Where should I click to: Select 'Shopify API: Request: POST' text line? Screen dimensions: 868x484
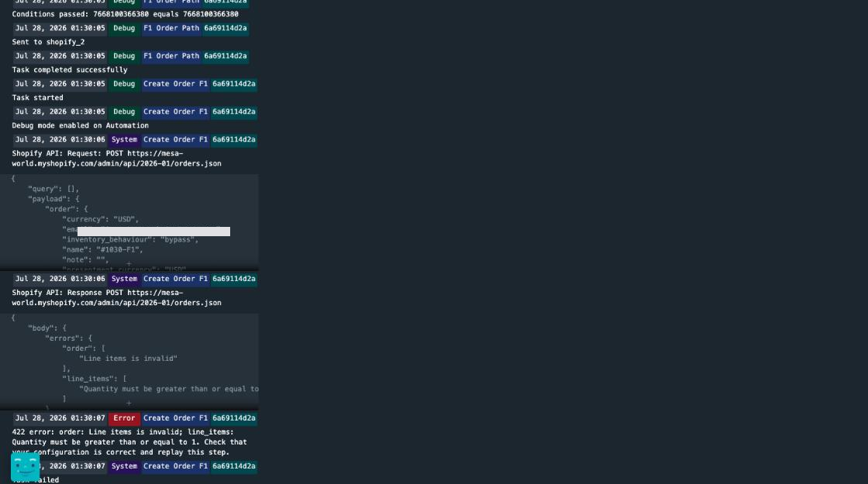116,159
